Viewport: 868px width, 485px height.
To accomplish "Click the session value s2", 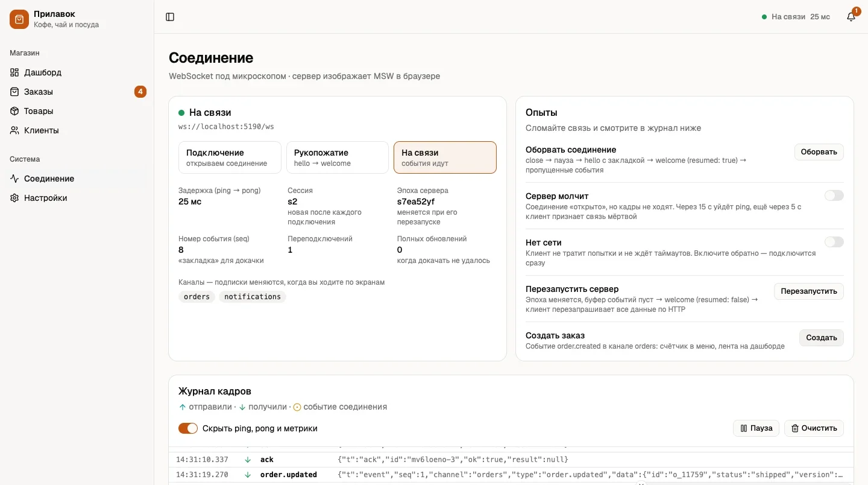I will pyautogui.click(x=292, y=201).
